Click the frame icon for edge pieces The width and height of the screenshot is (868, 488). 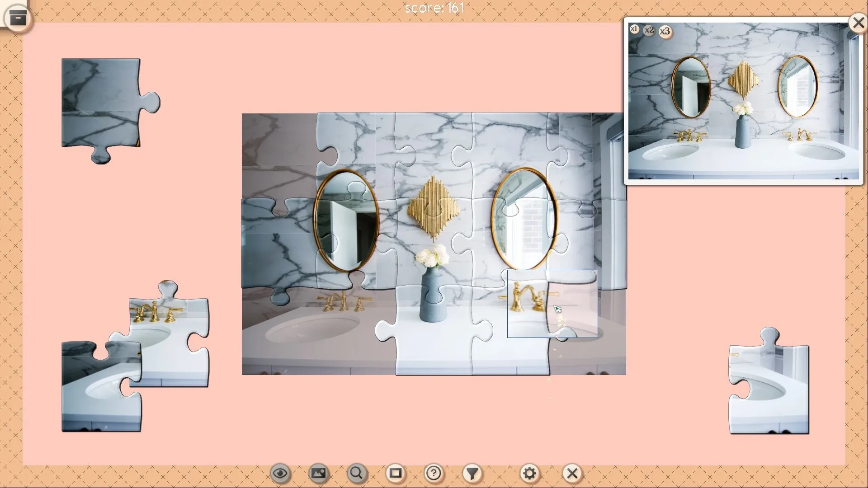pyautogui.click(x=396, y=473)
